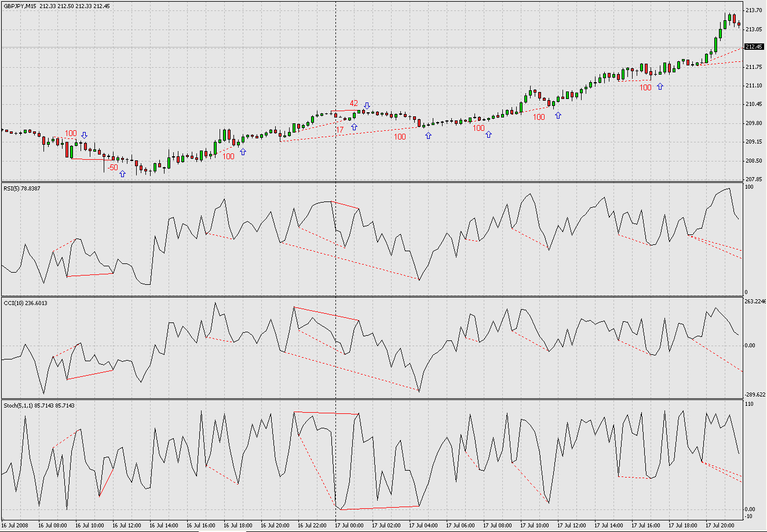767x532 pixels.
Task: Click the blue up arrow beside the 17 label
Action: tap(354, 126)
